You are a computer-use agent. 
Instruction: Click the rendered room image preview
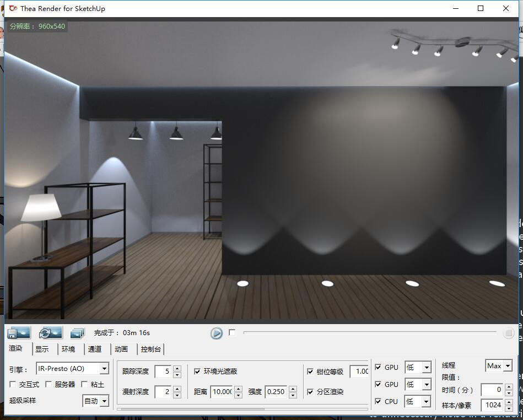pos(261,170)
